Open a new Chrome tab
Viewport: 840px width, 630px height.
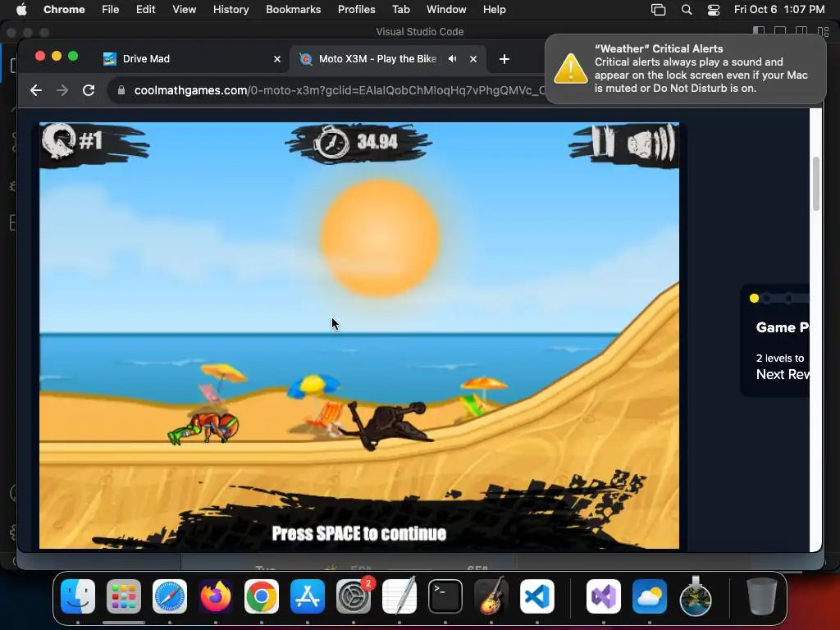click(x=504, y=59)
